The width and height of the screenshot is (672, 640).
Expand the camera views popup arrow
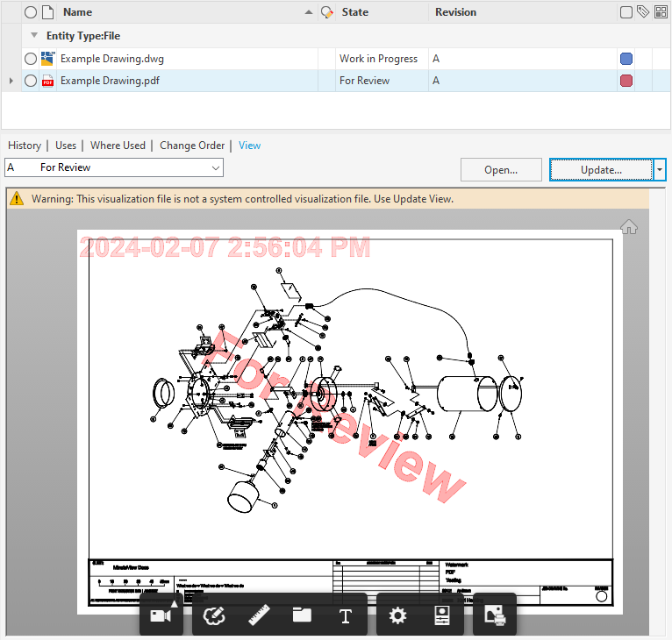tap(174, 604)
